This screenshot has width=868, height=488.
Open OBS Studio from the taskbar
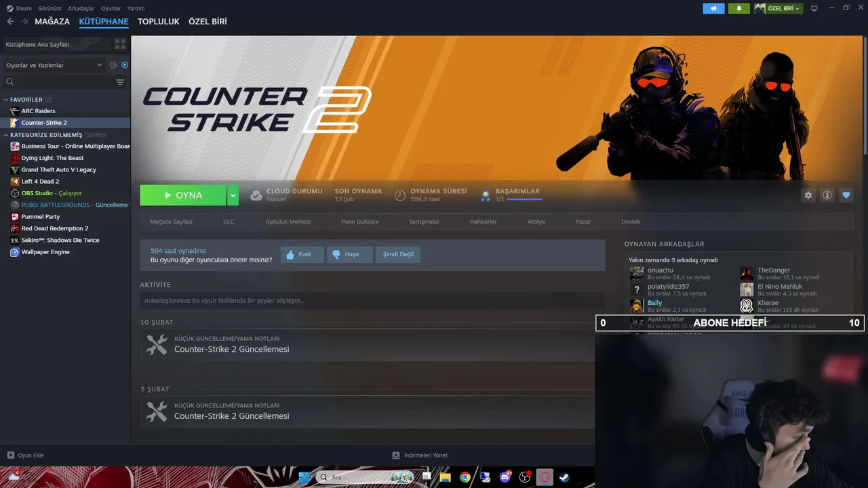pyautogui.click(x=525, y=477)
